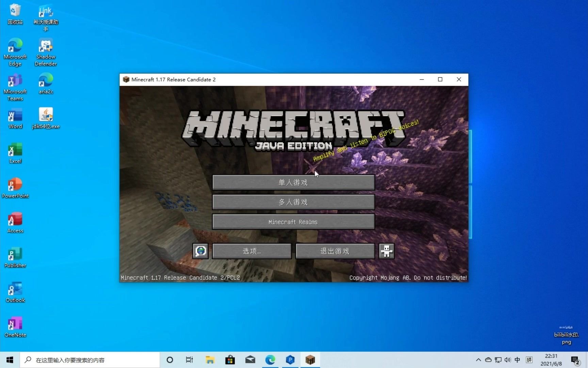The image size is (588, 368).
Task: Minimize the Minecraft window
Action: [x=422, y=79]
